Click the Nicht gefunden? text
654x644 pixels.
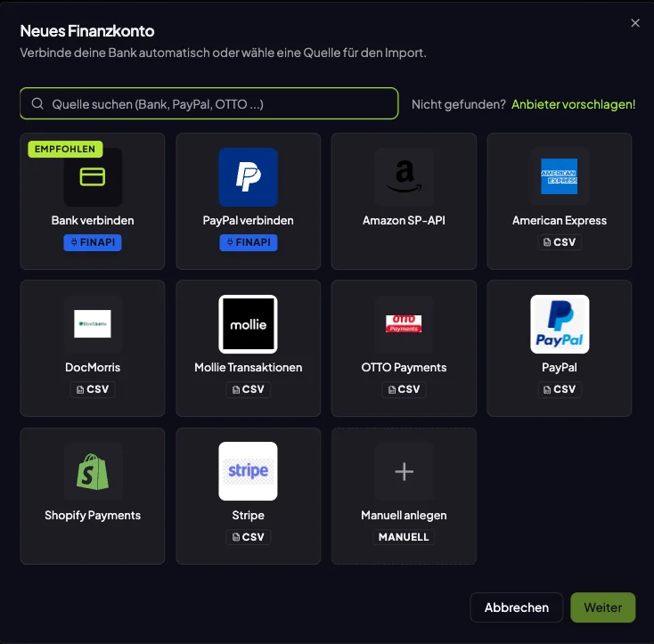458,104
